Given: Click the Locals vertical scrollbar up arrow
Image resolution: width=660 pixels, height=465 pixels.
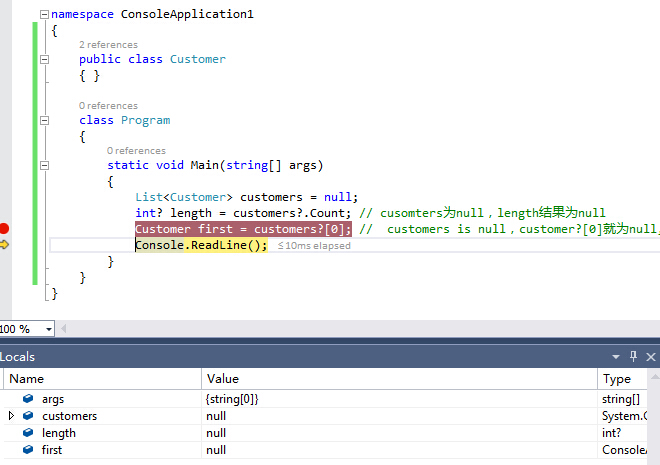Looking at the screenshot, I should point(655,375).
